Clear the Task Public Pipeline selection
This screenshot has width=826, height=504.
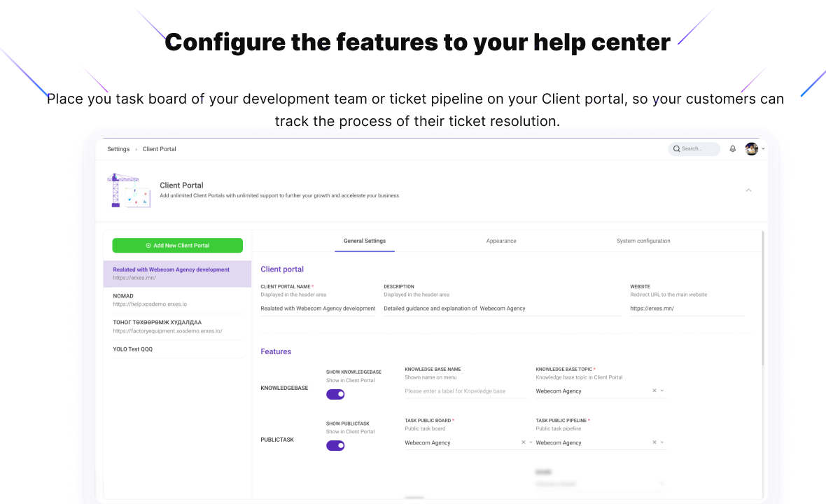654,442
